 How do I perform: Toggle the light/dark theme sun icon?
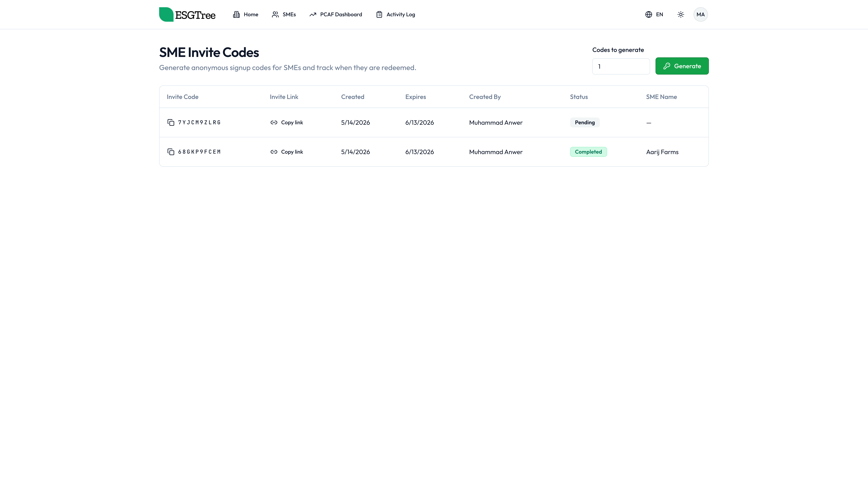pos(681,14)
